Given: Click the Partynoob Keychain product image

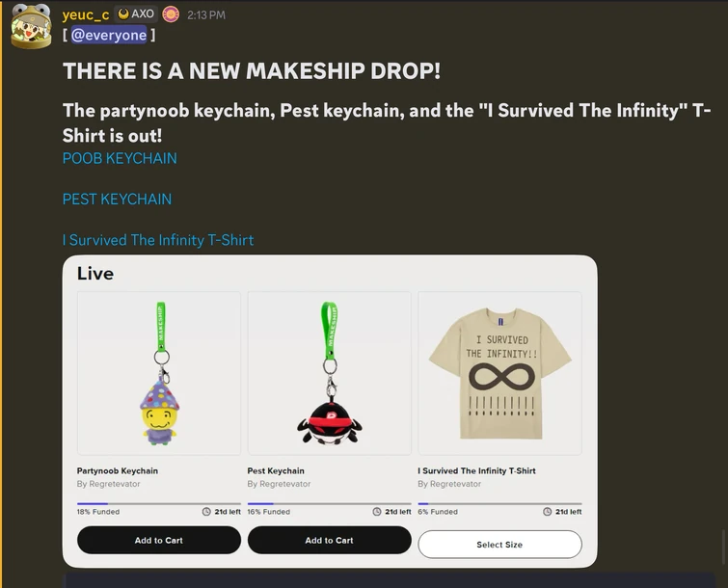Looking at the screenshot, I should 159,373.
